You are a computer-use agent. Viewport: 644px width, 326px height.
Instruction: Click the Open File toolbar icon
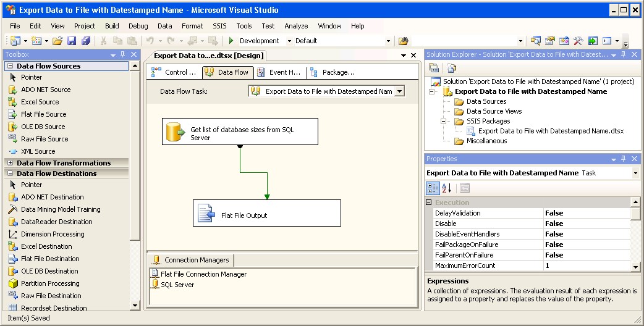(x=57, y=41)
